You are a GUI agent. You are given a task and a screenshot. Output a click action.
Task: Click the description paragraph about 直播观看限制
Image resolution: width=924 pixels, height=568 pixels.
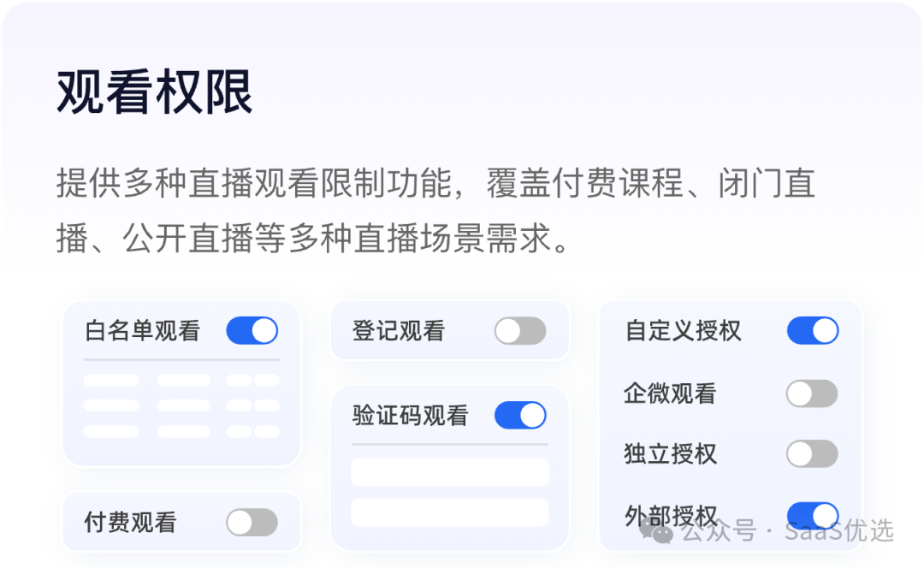click(435, 210)
